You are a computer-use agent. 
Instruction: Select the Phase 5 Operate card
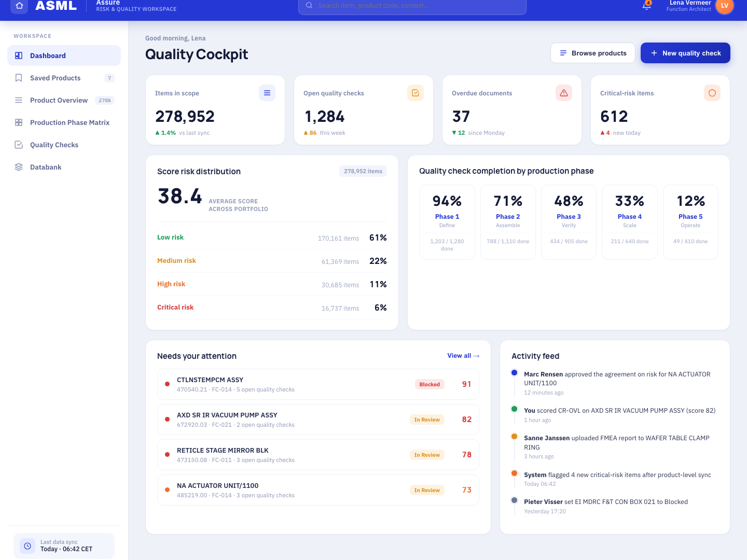(690, 222)
